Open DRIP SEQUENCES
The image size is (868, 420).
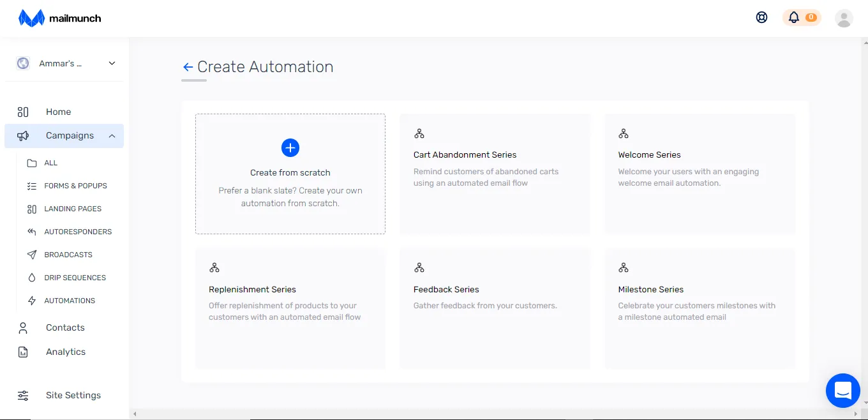tap(75, 278)
